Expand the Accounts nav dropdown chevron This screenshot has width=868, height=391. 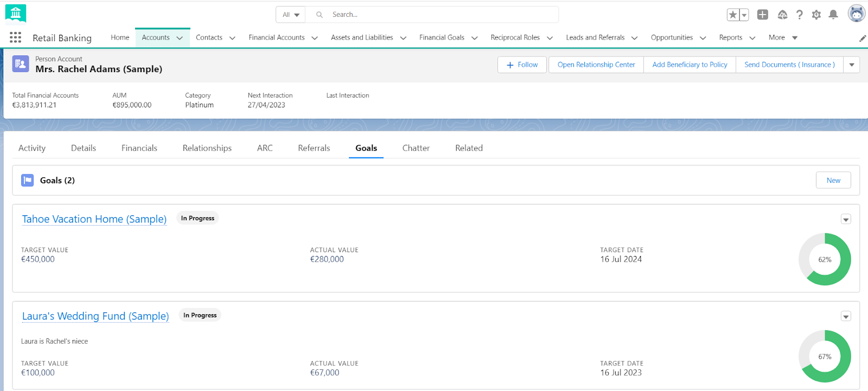[x=180, y=38]
